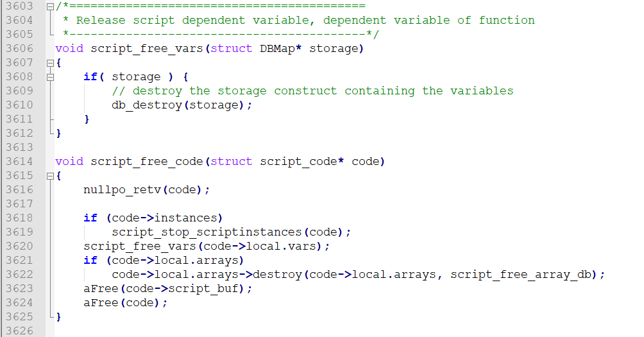Collapse script_free_code body fold at line 3615
The image size is (644, 337).
pos(50,176)
